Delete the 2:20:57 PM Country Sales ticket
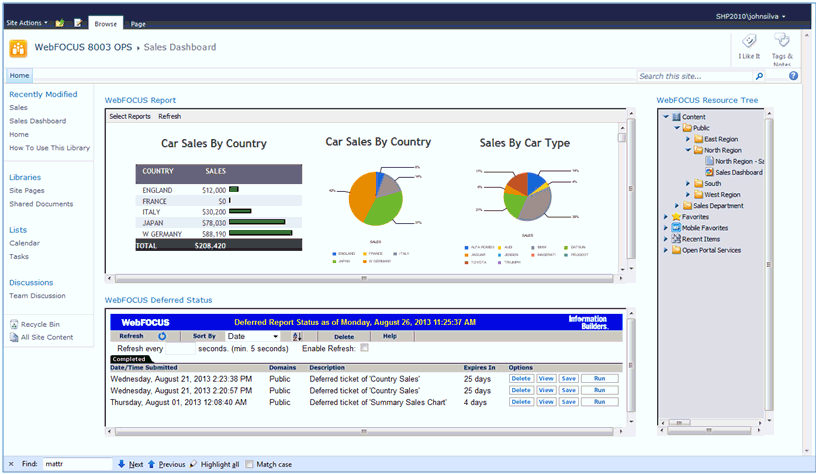The image size is (816, 474). [x=521, y=390]
